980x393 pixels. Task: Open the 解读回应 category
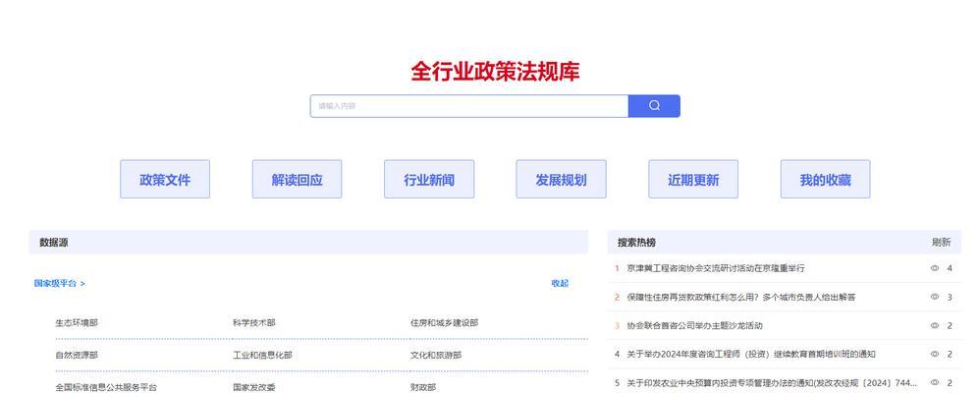pyautogui.click(x=297, y=180)
